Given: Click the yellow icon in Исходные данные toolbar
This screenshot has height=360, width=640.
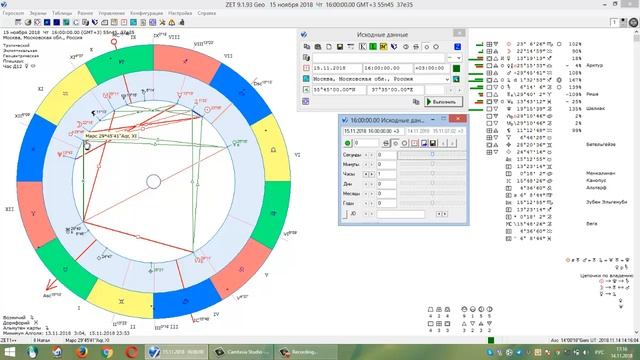Looking at the screenshot, I should tap(383, 47).
